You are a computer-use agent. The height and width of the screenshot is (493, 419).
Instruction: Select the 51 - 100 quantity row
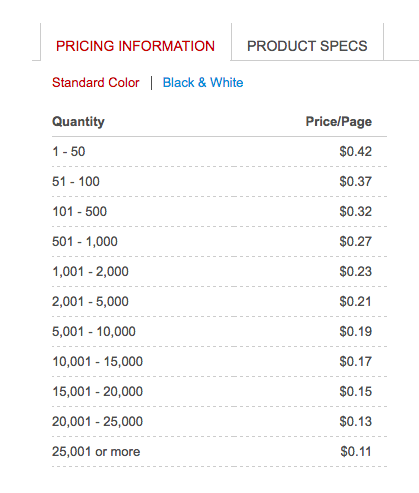pos(219,182)
